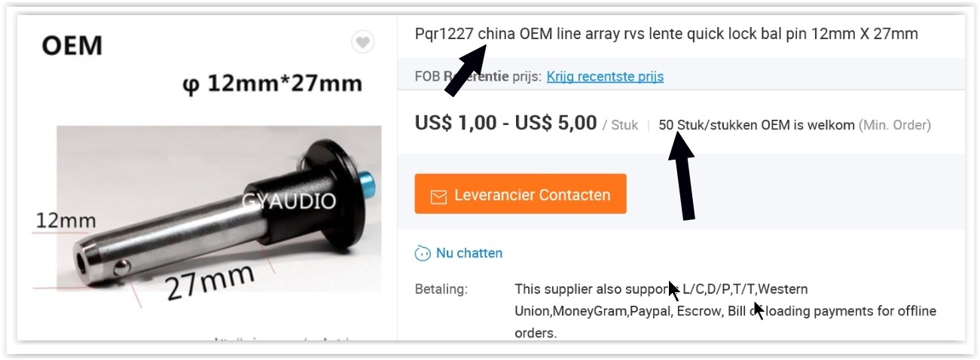Open the Leverancier Contacten button

pos(521,194)
